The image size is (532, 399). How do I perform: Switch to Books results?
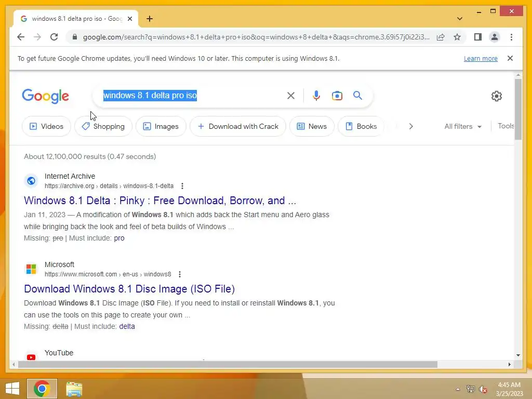361,126
